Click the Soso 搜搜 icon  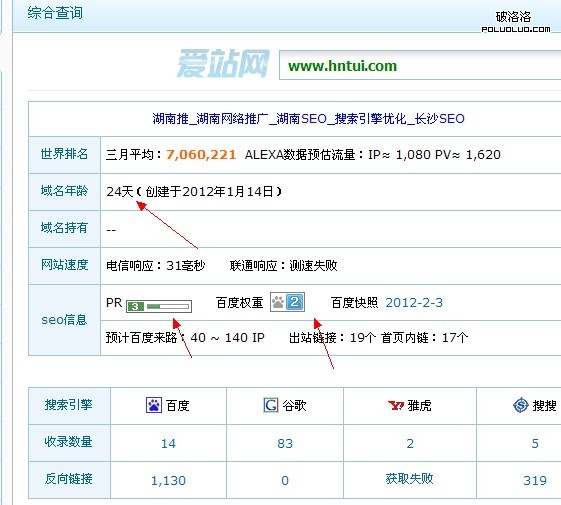pos(521,405)
